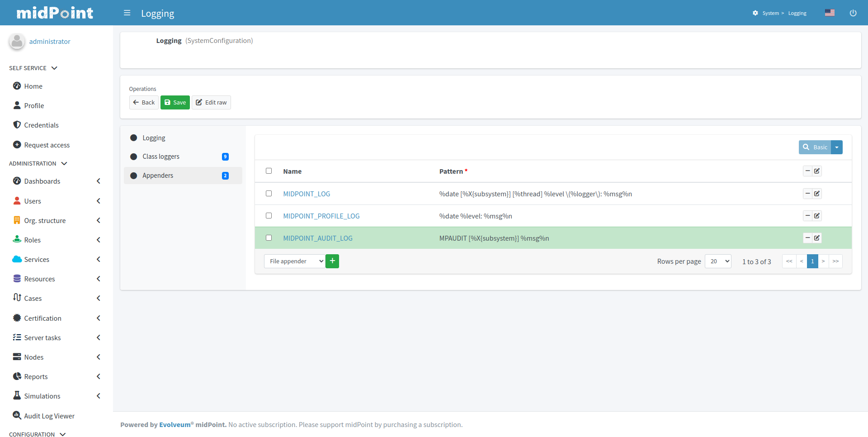Click the Home dashboard icon
This screenshot has height=437, width=868.
[17, 86]
